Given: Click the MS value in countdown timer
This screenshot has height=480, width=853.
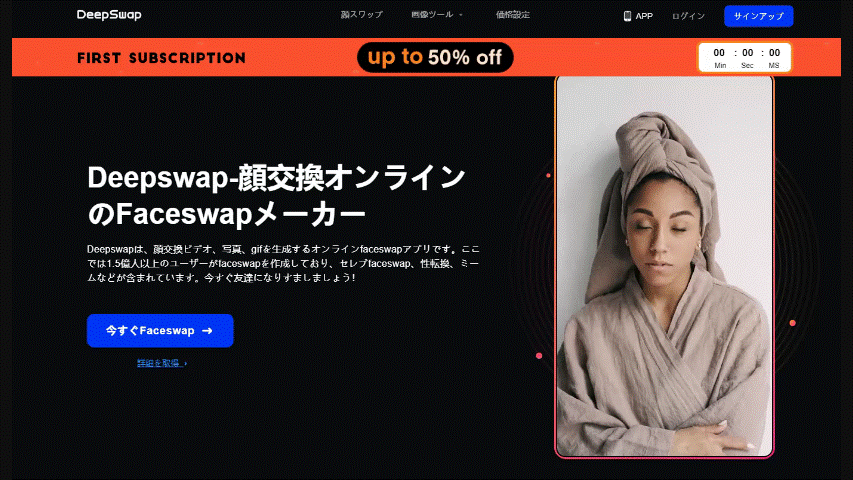Looking at the screenshot, I should tap(774, 53).
